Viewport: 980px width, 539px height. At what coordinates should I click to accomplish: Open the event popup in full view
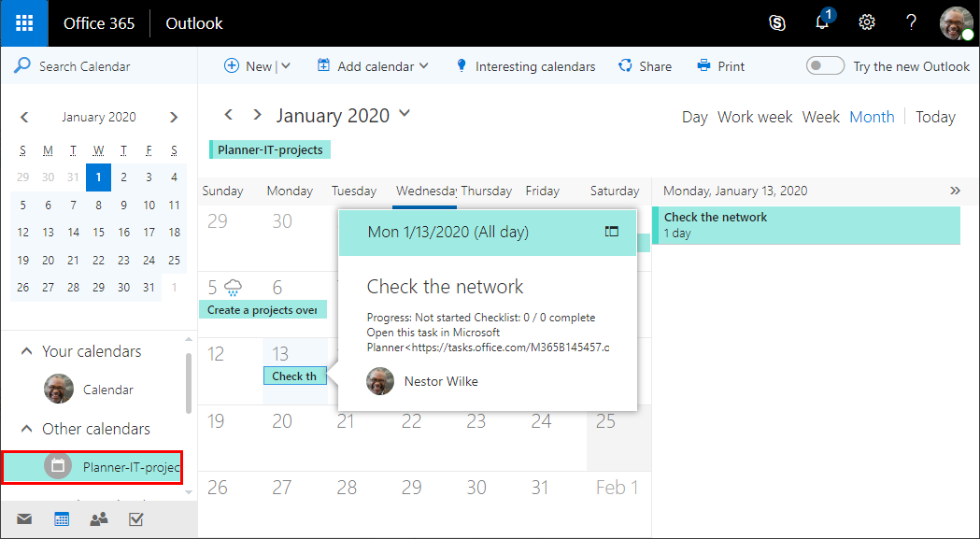pos(612,232)
